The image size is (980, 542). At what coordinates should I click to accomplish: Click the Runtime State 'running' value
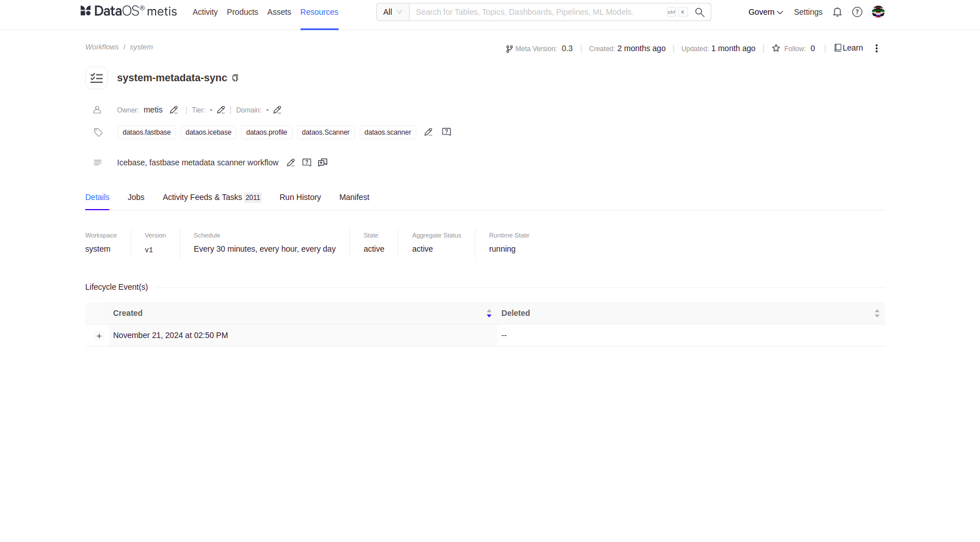(x=502, y=249)
